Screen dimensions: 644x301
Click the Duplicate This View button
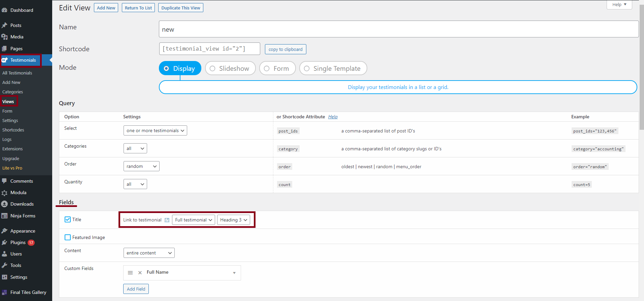click(181, 8)
